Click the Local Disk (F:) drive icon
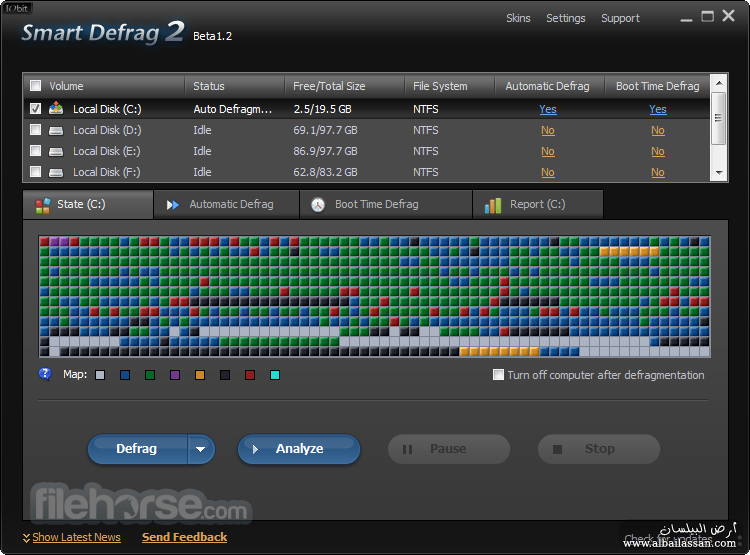 pyautogui.click(x=56, y=173)
